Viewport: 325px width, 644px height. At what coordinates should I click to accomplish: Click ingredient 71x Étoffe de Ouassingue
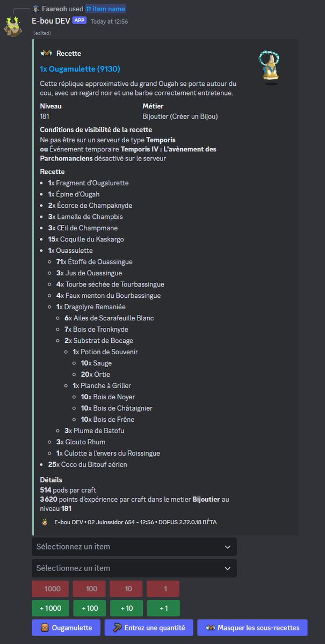tap(94, 262)
